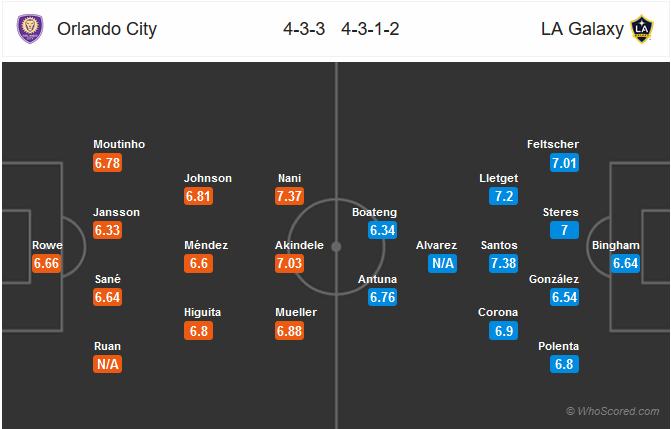Select player name Feltscher
This screenshot has width=671, height=429.
point(553,144)
